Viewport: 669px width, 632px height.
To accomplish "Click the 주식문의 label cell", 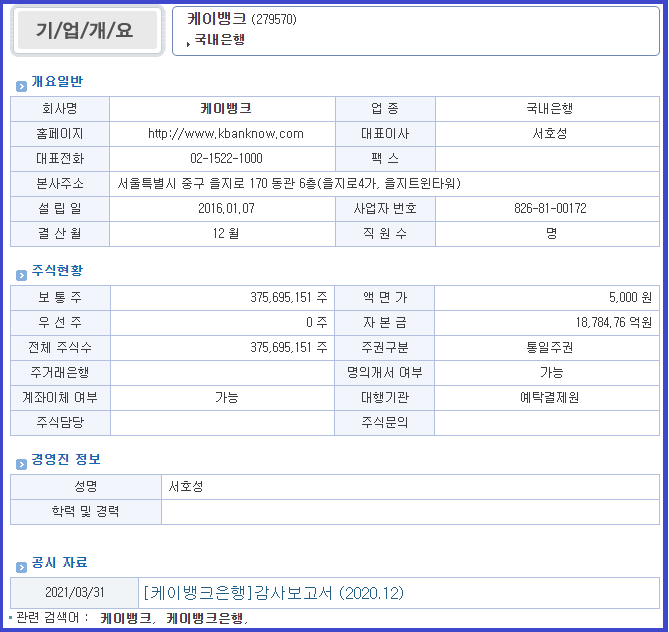I will [384, 423].
